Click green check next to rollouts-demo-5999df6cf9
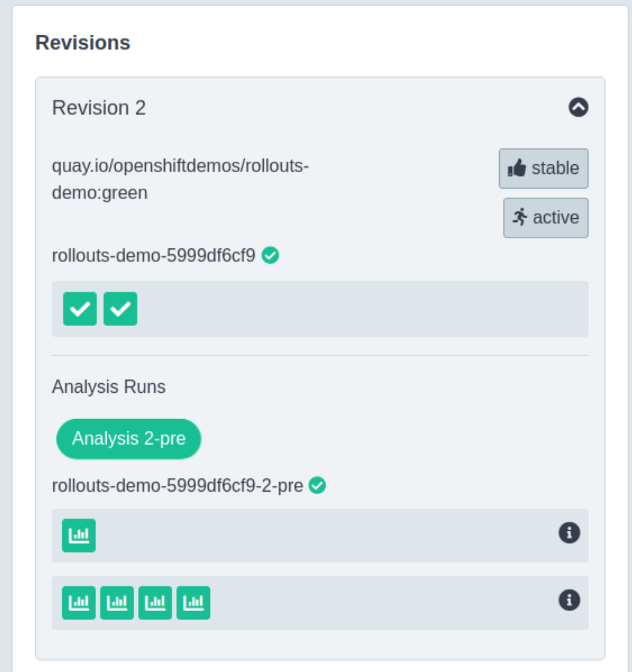Image resolution: width=632 pixels, height=672 pixels. 270,255
